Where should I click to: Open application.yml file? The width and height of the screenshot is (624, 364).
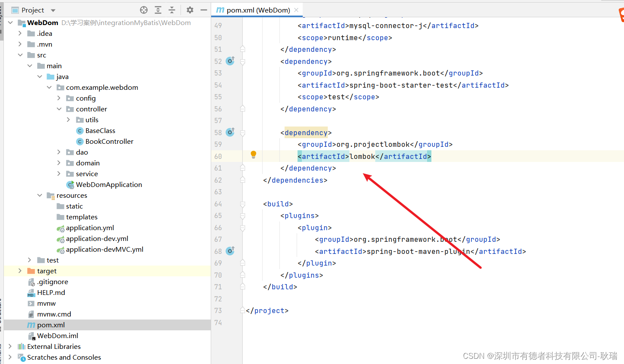90,228
